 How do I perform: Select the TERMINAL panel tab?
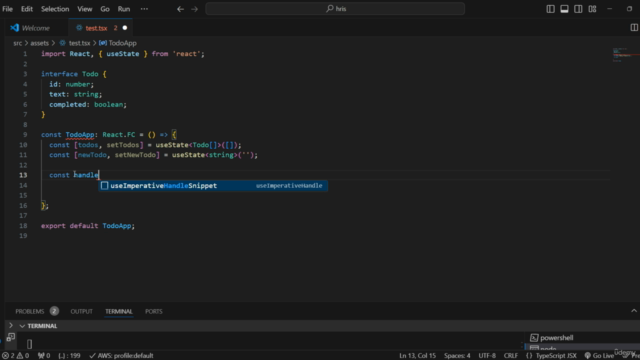click(x=119, y=311)
